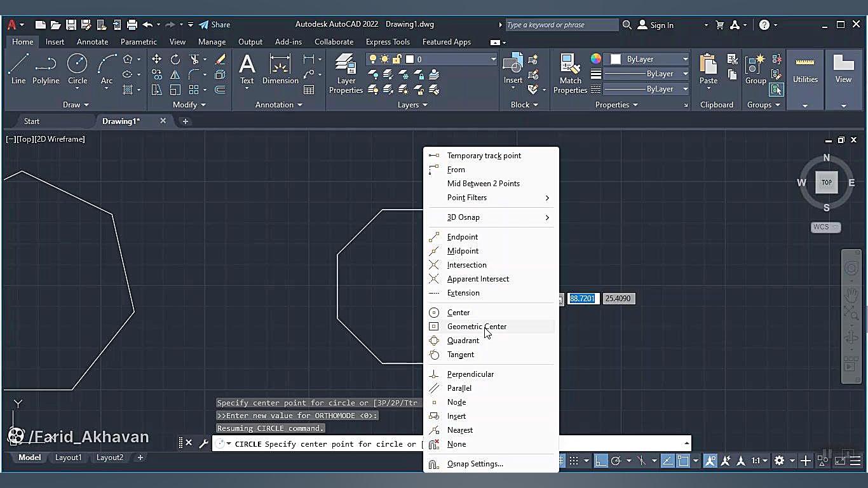This screenshot has height=488, width=868.
Task: Toggle object snap in status bar
Action: (x=683, y=461)
